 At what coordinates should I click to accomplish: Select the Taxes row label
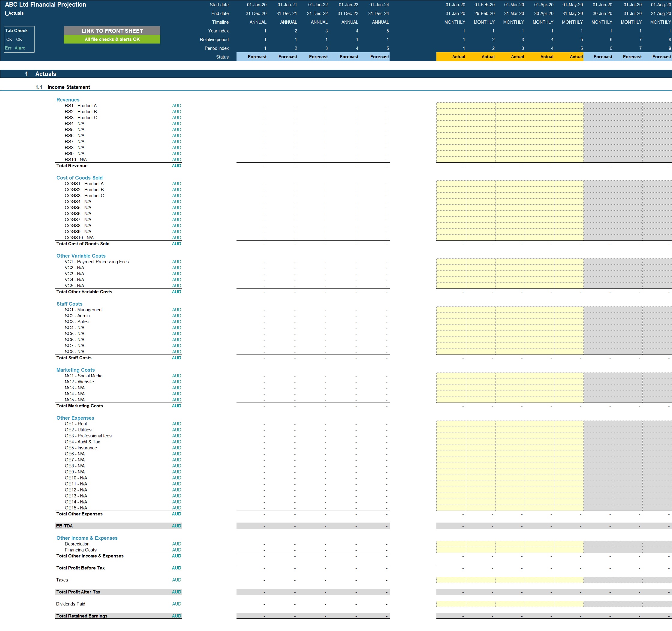point(62,580)
